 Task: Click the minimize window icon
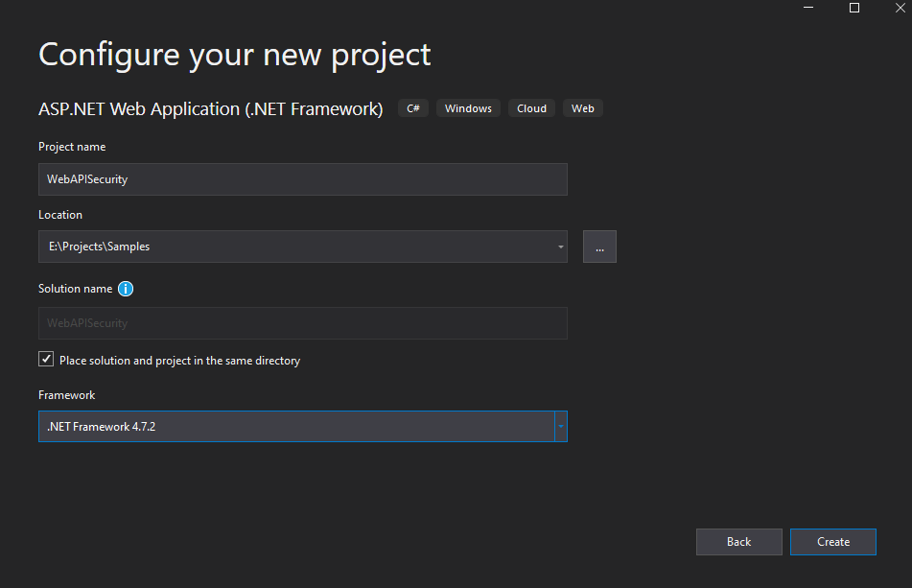(x=808, y=8)
